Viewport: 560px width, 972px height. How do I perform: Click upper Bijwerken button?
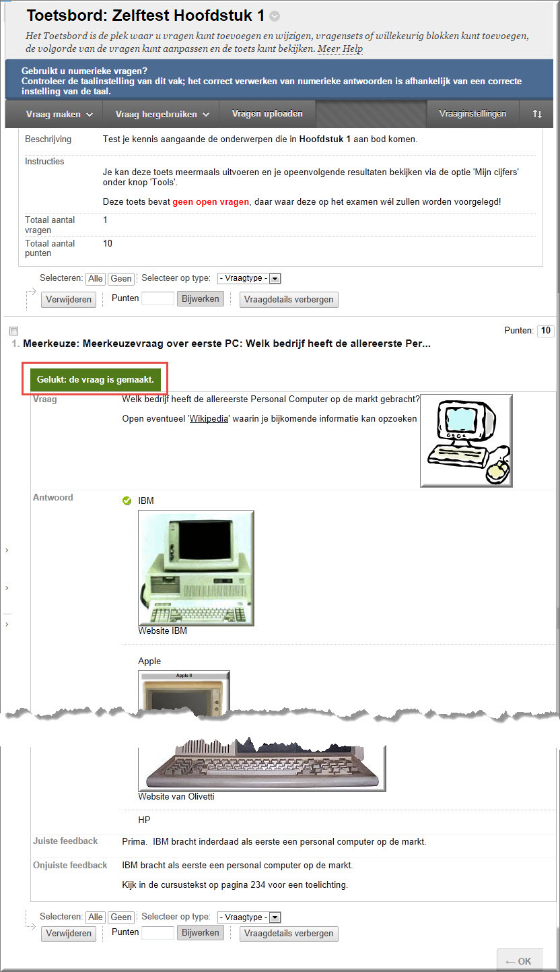pyautogui.click(x=201, y=298)
